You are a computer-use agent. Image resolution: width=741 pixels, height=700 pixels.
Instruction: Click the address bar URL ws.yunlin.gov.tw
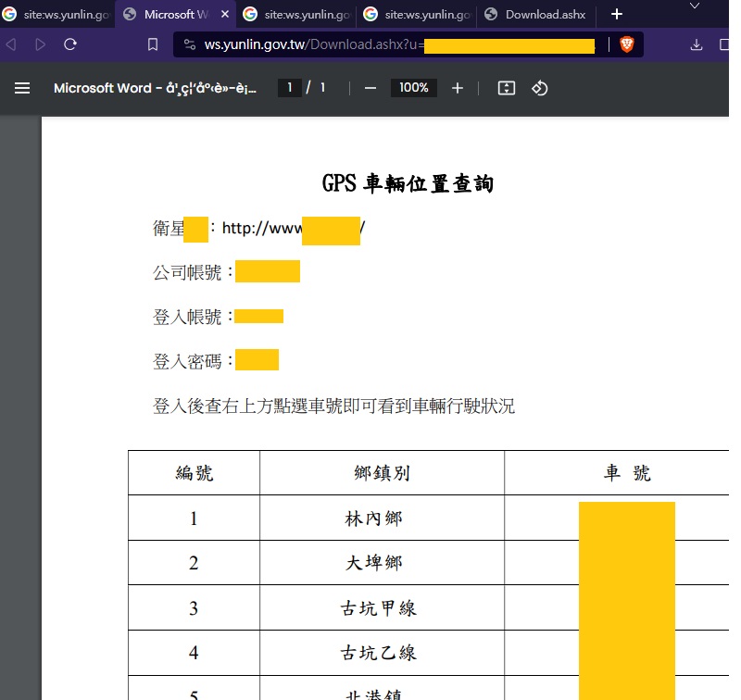(255, 44)
